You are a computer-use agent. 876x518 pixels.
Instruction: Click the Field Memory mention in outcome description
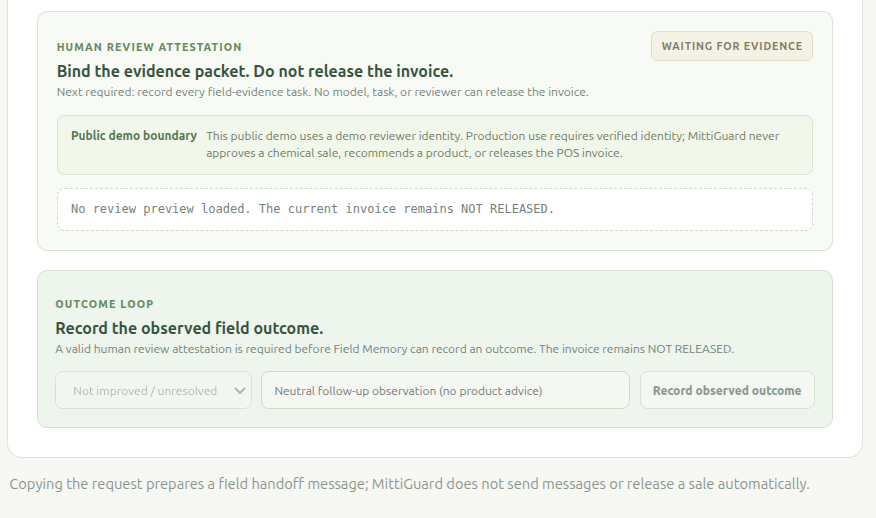click(x=370, y=349)
